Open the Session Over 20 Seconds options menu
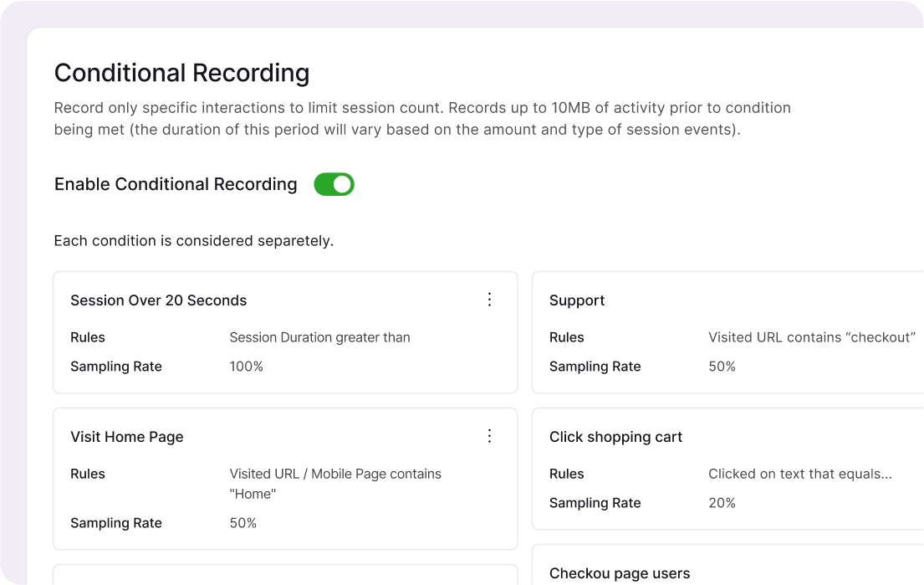This screenshot has height=585, width=924. coord(490,300)
